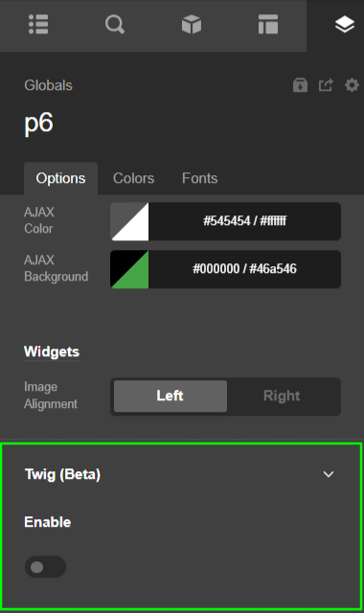Open the gear settings icon
Viewport: 364px width, 613px height.
click(x=352, y=85)
